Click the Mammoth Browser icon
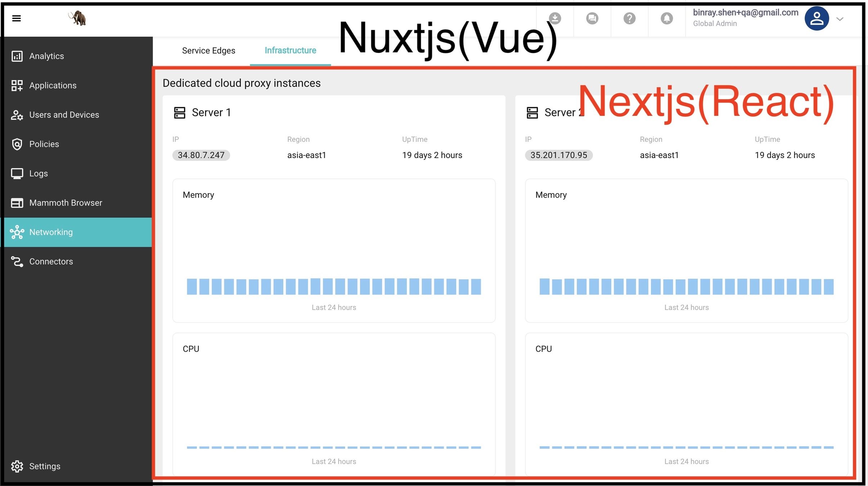 coord(17,203)
